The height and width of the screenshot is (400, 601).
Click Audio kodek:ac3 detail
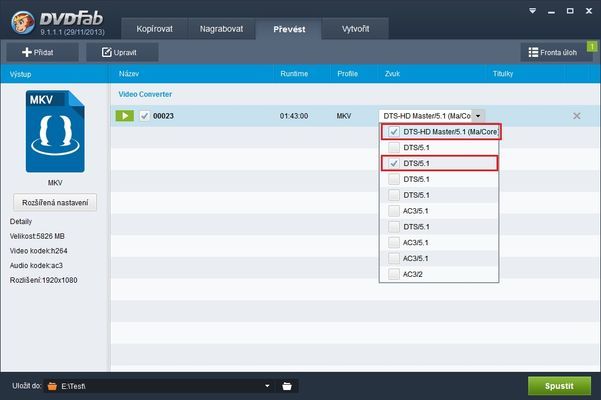coord(36,265)
